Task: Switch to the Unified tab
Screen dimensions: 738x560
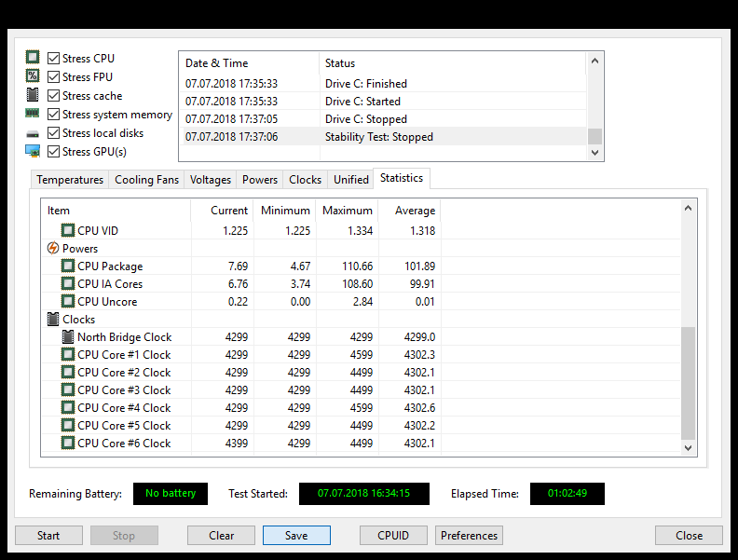Action: [x=351, y=180]
